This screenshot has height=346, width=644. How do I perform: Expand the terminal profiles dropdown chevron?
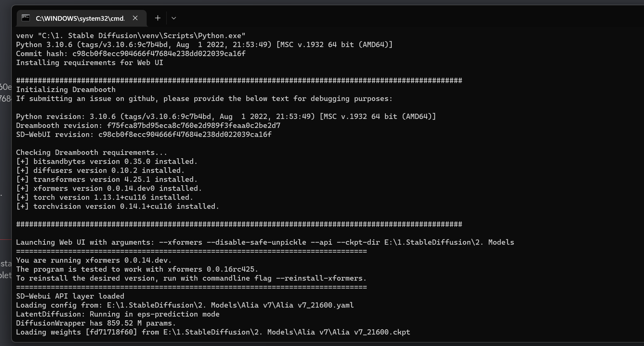coord(174,18)
